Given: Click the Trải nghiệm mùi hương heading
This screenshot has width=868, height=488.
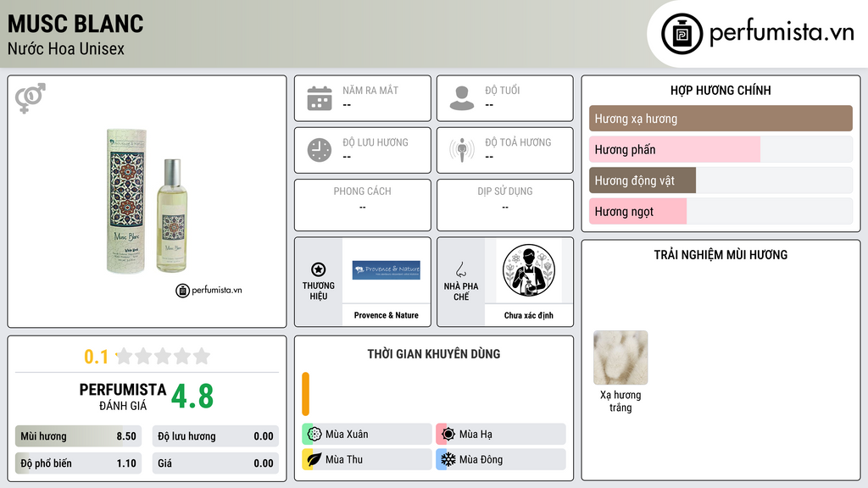Looking at the screenshot, I should coord(721,254).
